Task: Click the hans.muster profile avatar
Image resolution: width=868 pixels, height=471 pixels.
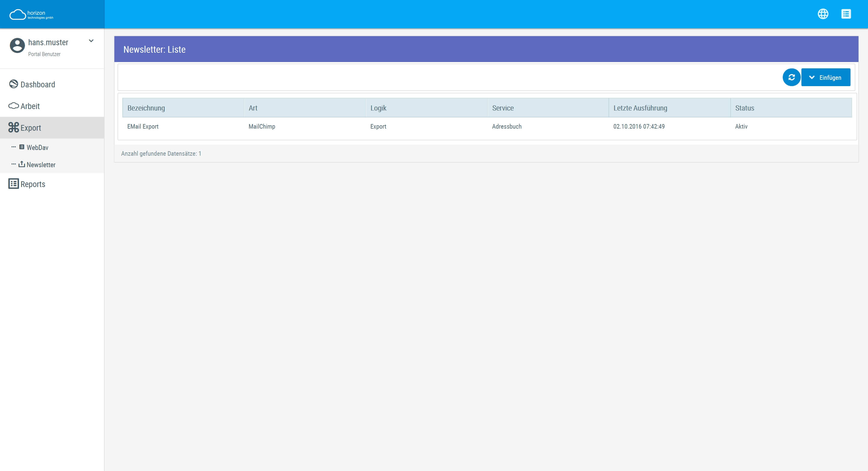Action: pos(17,45)
